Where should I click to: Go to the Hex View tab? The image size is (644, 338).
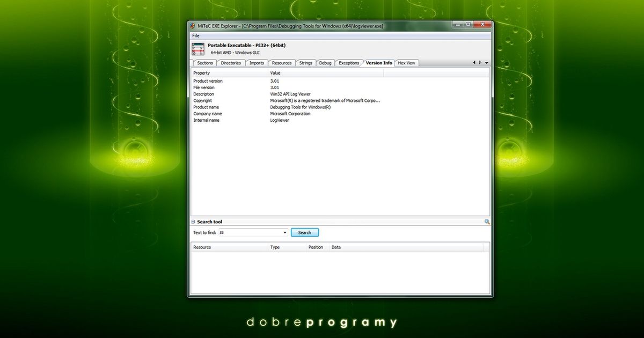point(406,63)
